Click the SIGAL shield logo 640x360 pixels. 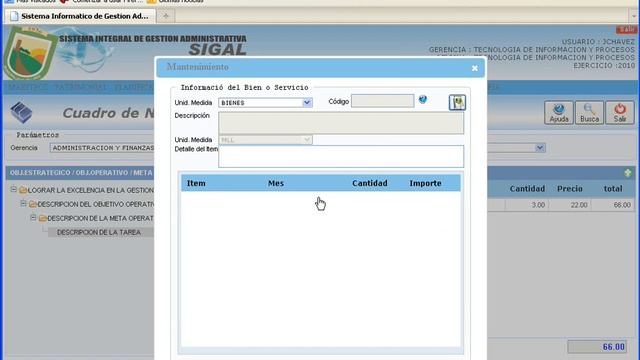point(30,53)
